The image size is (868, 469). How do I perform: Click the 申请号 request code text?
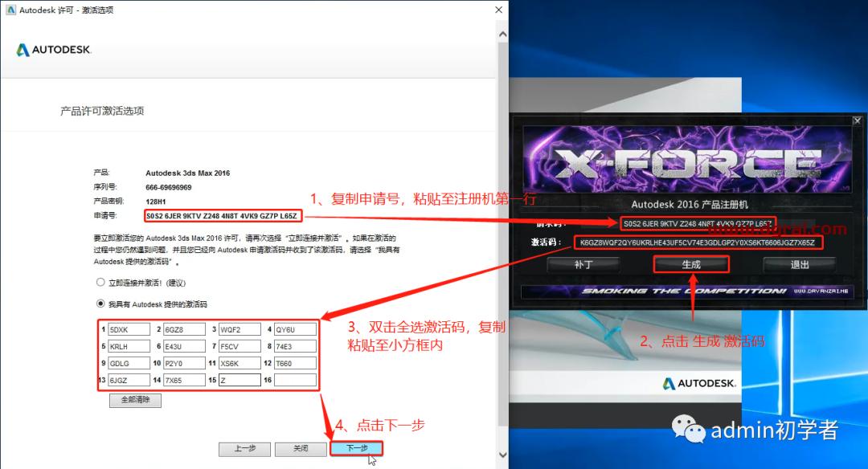222,216
